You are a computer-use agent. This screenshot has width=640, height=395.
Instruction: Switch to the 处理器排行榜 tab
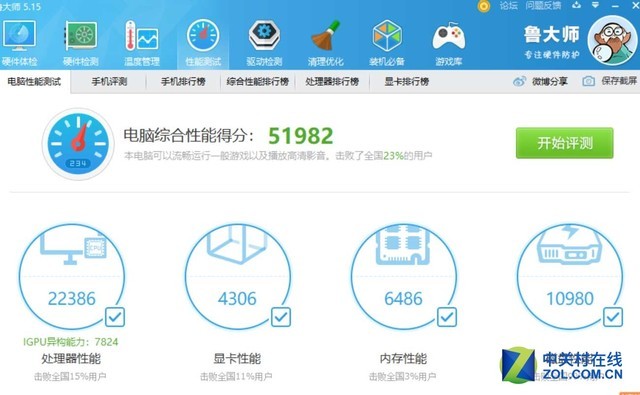[332, 82]
